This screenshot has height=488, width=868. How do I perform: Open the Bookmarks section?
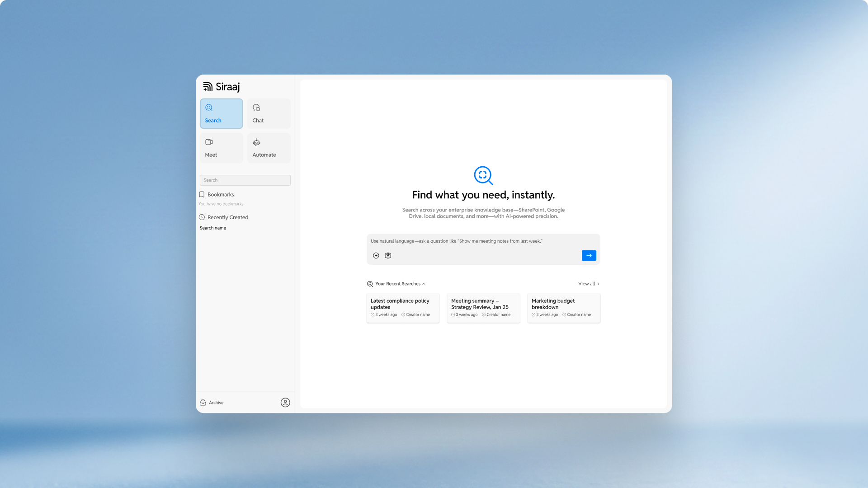[x=217, y=195]
